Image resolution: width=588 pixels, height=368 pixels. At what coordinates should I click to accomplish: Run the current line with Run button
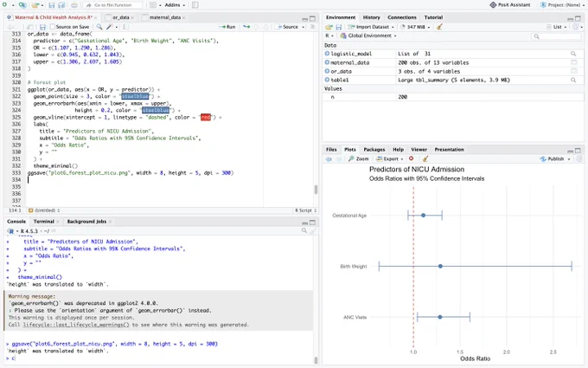227,27
